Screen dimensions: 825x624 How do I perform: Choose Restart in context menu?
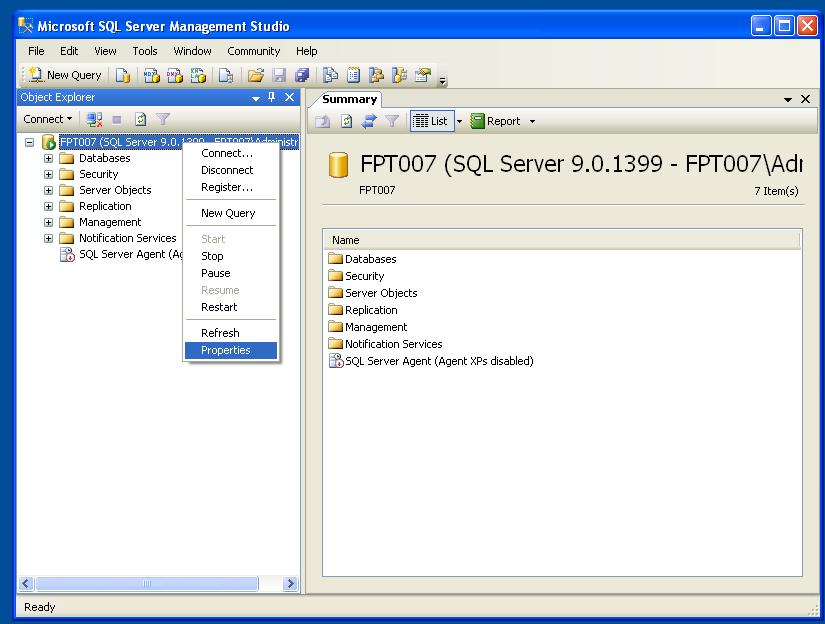coord(230,307)
